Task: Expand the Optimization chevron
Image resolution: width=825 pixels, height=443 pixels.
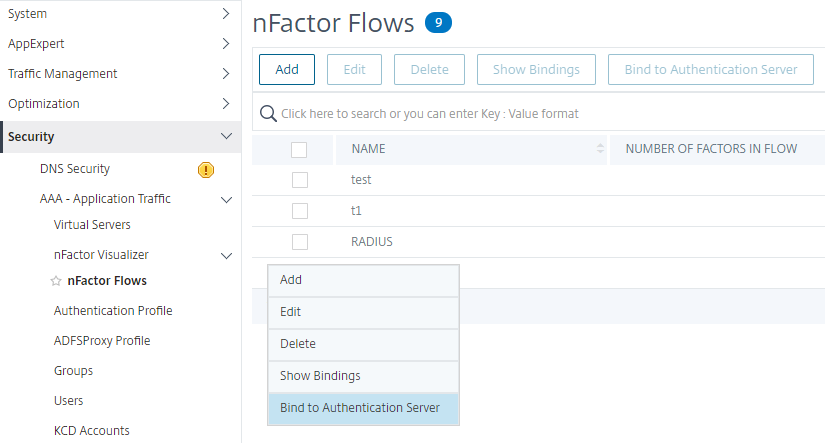Action: [x=226, y=104]
